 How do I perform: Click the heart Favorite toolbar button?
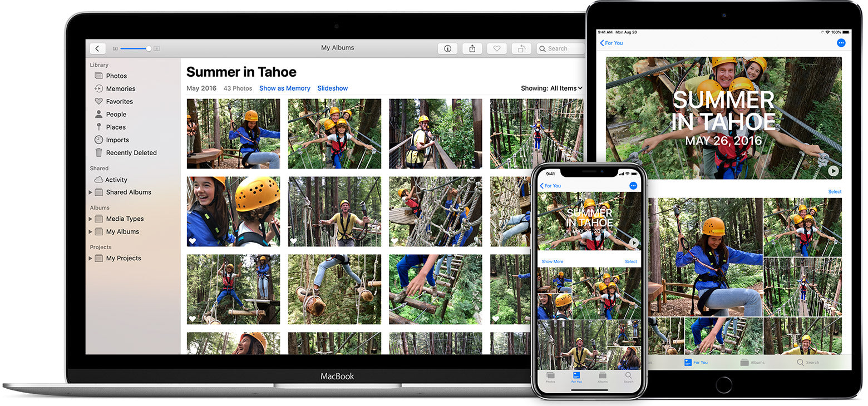point(496,49)
